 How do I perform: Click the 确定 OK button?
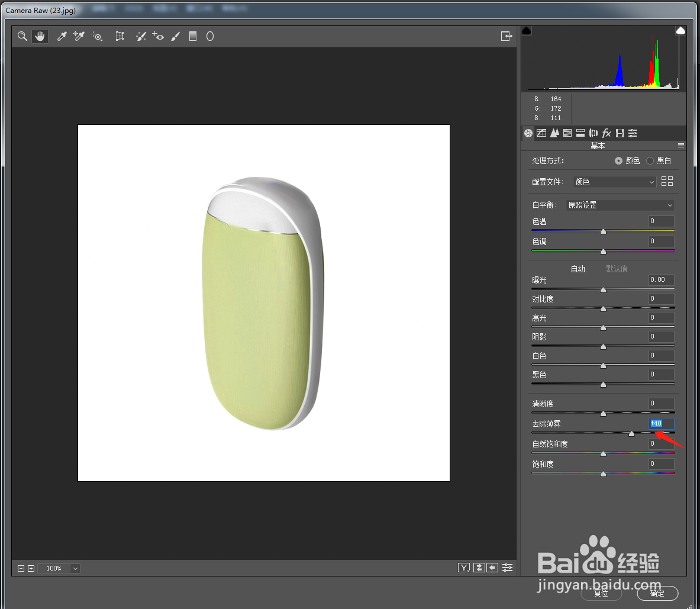coord(657,593)
